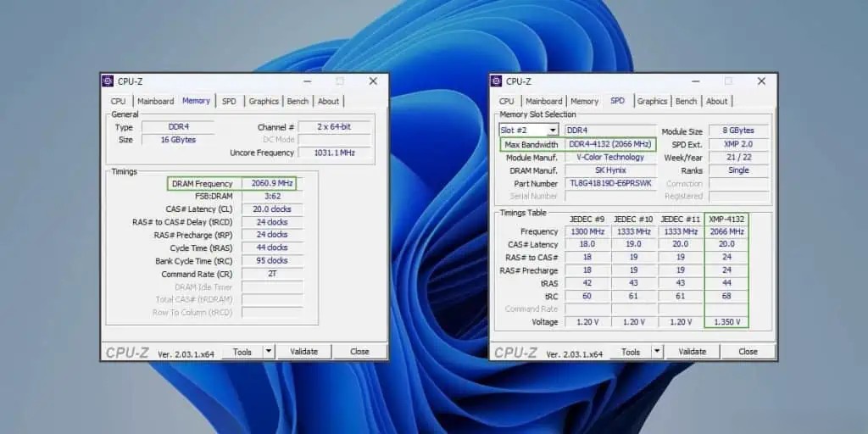The height and width of the screenshot is (434, 868).
Task: Click Validate button in left CPU-Z window
Action: 304,352
